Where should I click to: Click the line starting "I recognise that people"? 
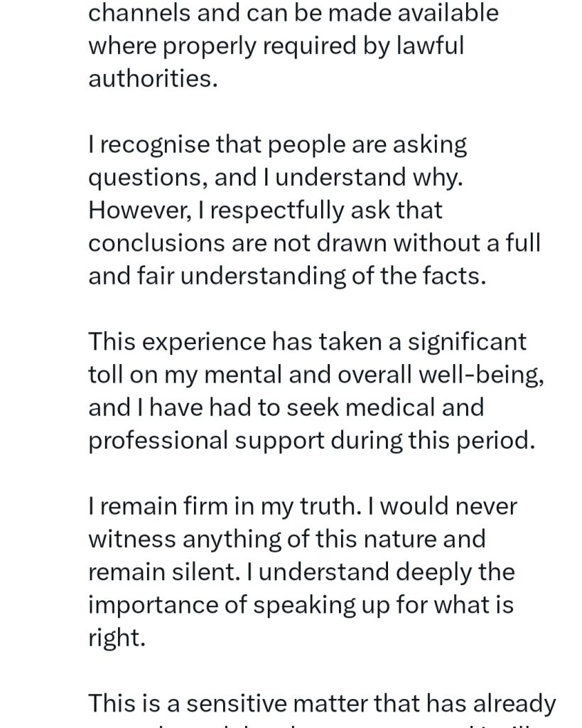pyautogui.click(x=277, y=144)
